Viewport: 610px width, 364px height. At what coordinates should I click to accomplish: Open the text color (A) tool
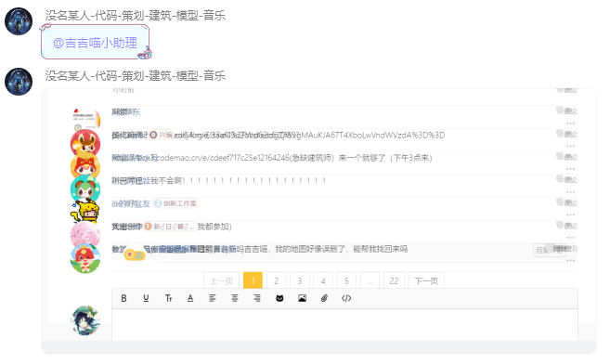190,298
